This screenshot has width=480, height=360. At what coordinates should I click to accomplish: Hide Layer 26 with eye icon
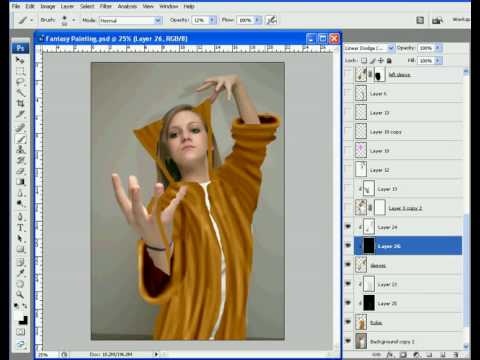(x=348, y=246)
